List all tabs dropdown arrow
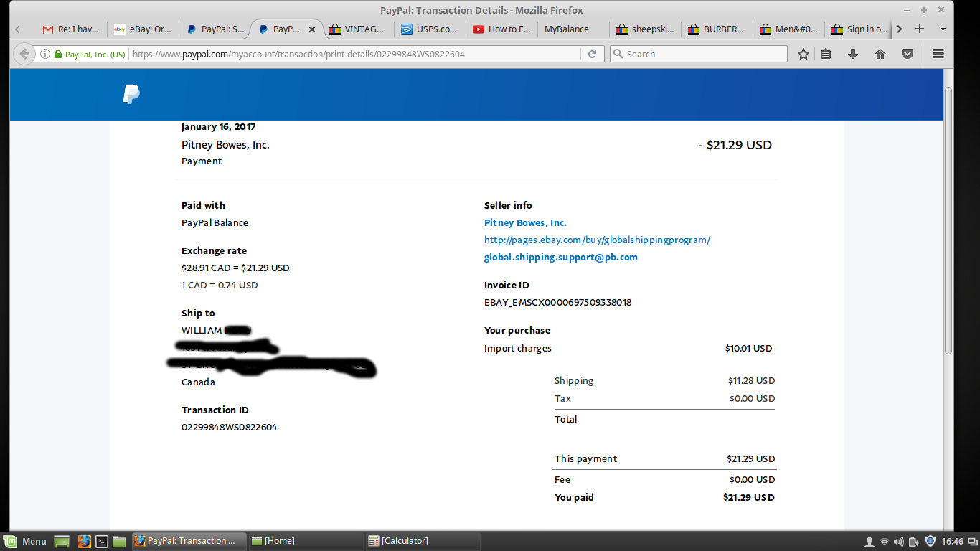The width and height of the screenshot is (980, 551). click(x=943, y=29)
